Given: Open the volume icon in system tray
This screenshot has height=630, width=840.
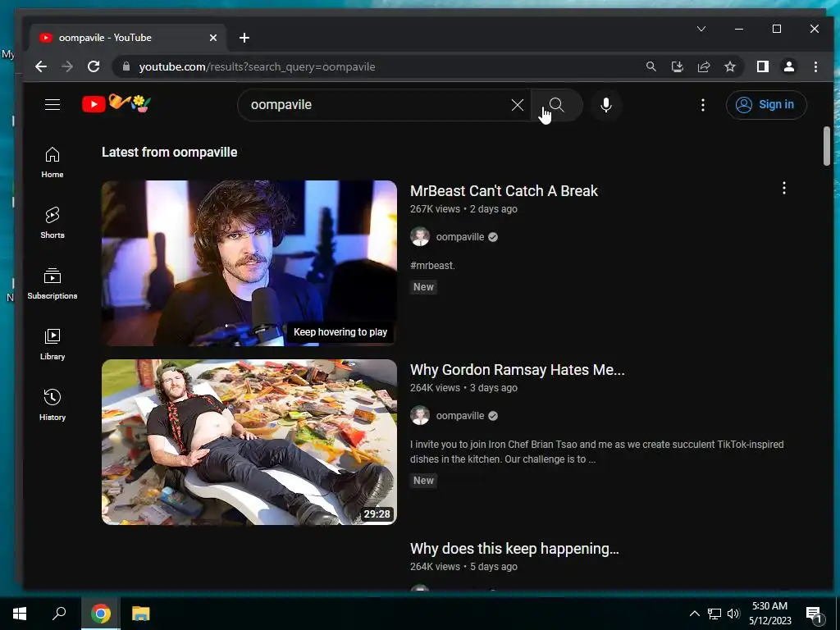Looking at the screenshot, I should tap(733, 614).
